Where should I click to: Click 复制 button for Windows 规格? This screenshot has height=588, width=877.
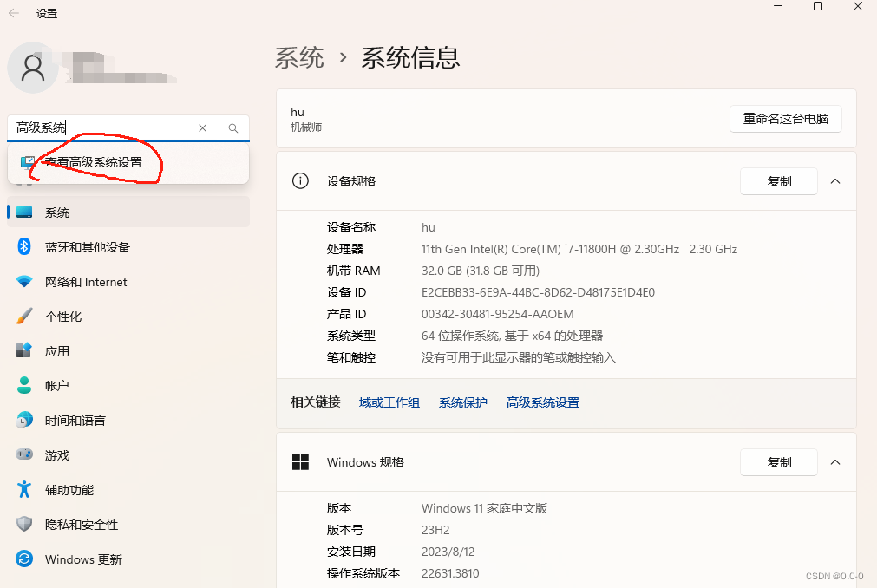[779, 462]
